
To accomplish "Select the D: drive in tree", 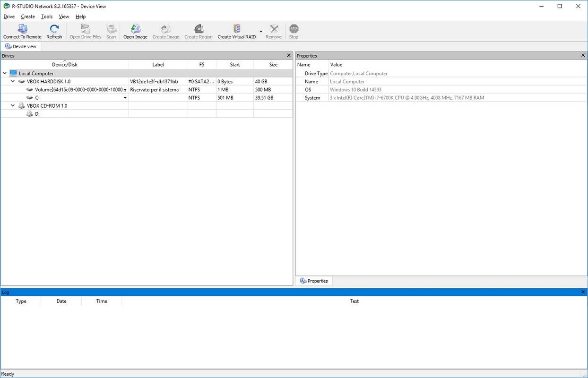I will pos(37,114).
